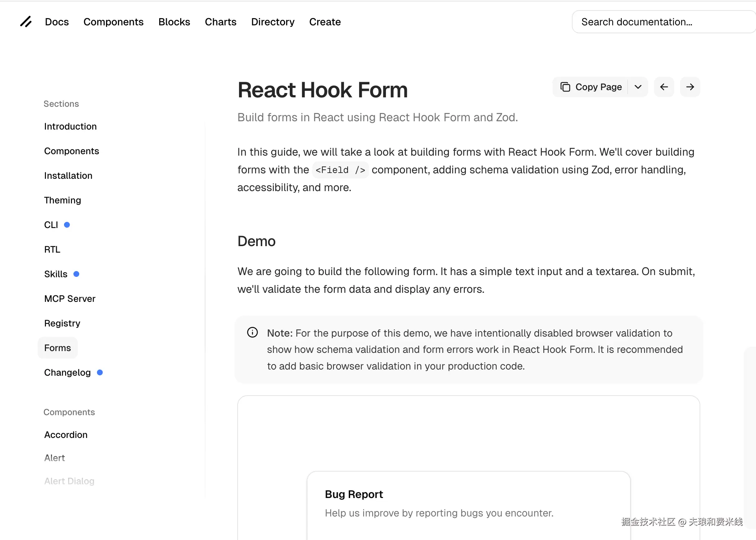Viewport: 756px width, 540px height.
Task: Click the Docs navigation link
Action: [x=57, y=22]
